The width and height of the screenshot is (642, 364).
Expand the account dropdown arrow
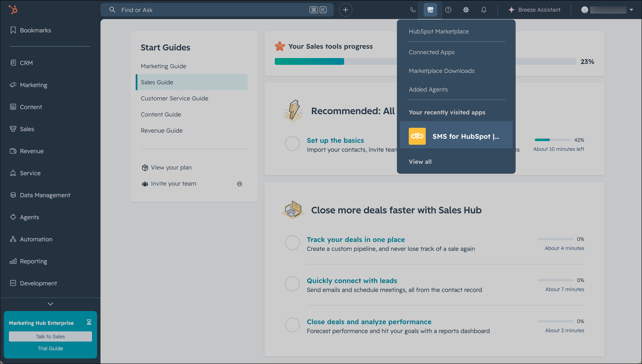point(631,10)
